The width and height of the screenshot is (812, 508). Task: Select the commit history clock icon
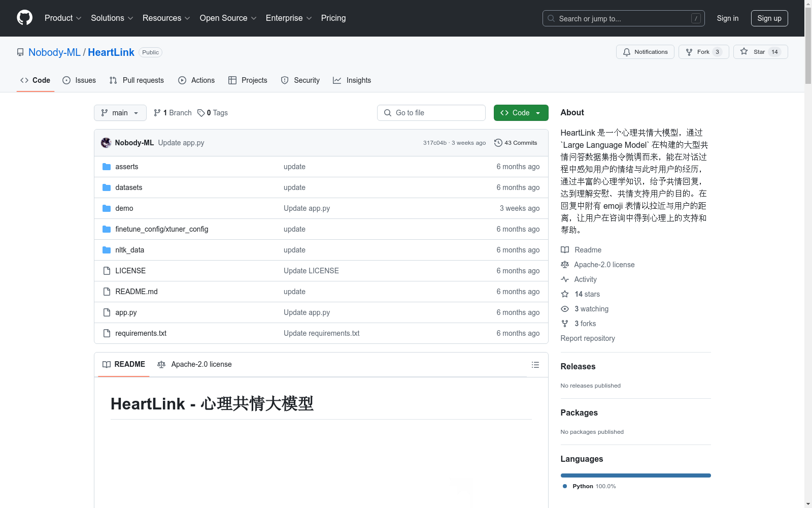(x=498, y=143)
